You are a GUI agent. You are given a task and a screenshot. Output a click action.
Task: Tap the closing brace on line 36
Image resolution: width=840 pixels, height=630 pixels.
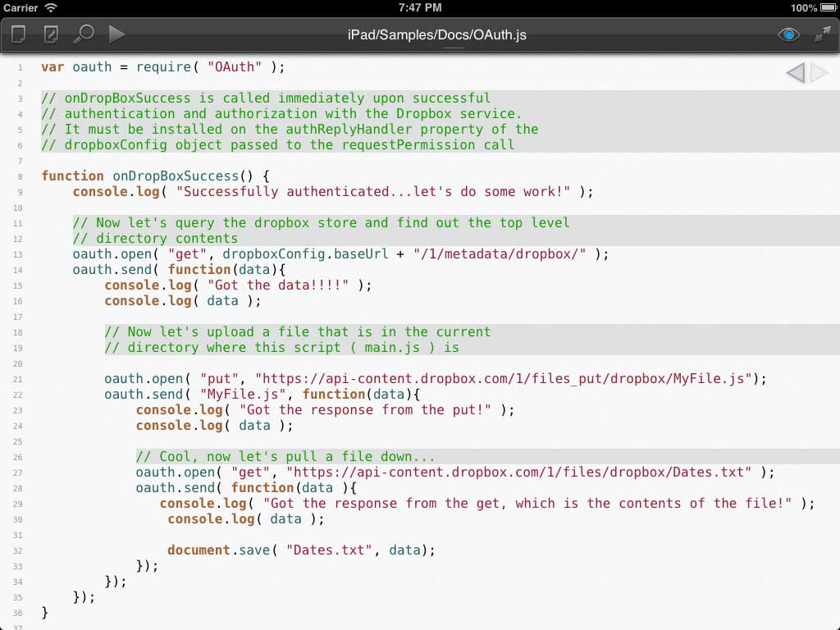pos(45,612)
